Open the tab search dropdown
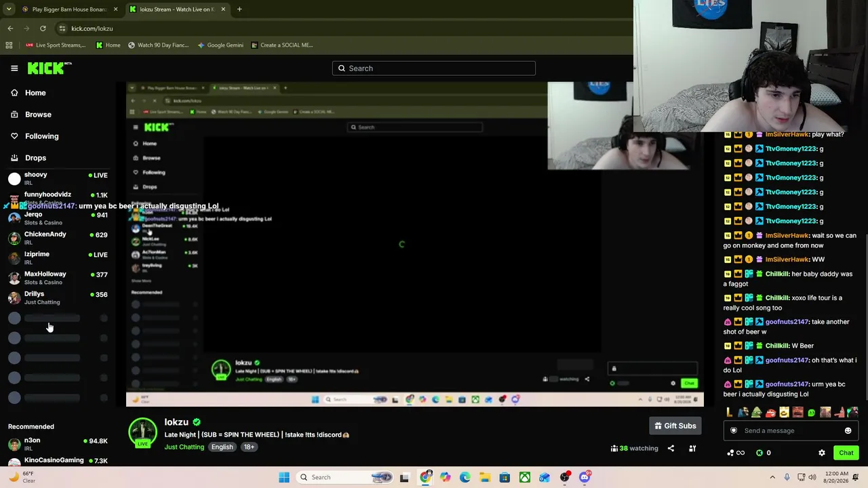Screen dimensions: 868x488 [9, 9]
